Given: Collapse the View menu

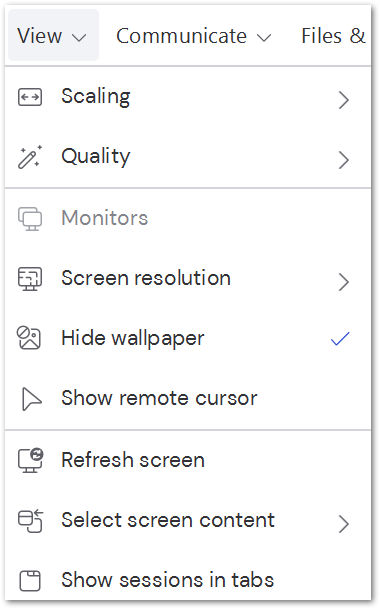Looking at the screenshot, I should pyautogui.click(x=53, y=35).
